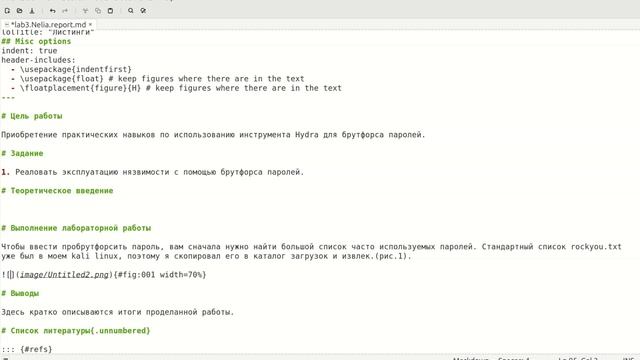
Task: Click the YAML closing '---' line
Action: (x=8, y=98)
